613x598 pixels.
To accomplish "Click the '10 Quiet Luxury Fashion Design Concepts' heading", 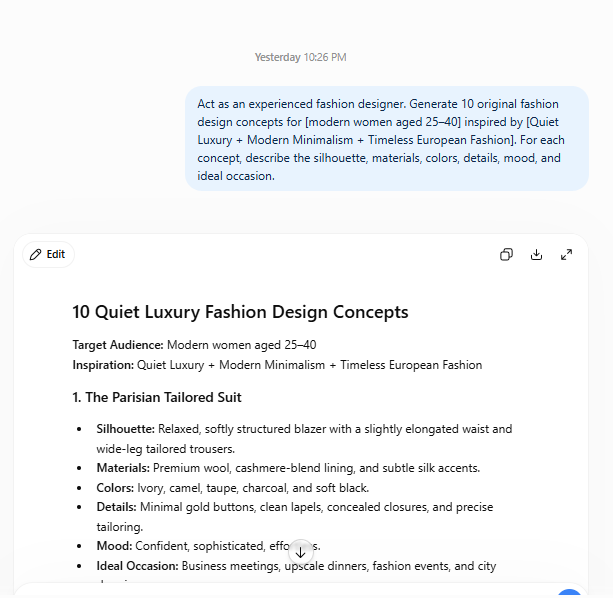I will click(240, 312).
